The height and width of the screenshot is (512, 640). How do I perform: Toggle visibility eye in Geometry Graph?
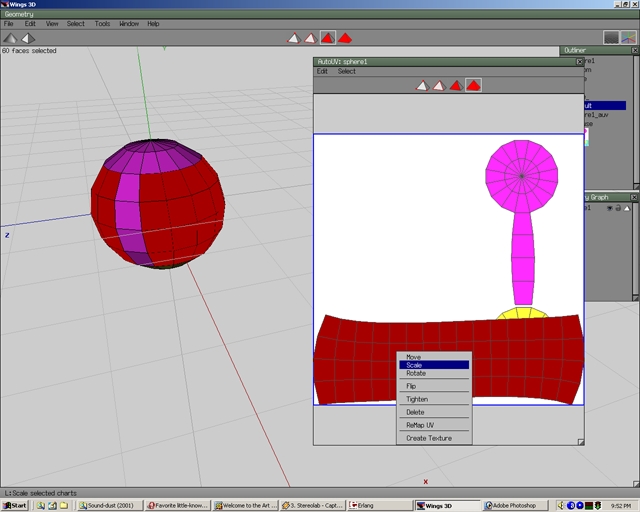(x=609, y=208)
